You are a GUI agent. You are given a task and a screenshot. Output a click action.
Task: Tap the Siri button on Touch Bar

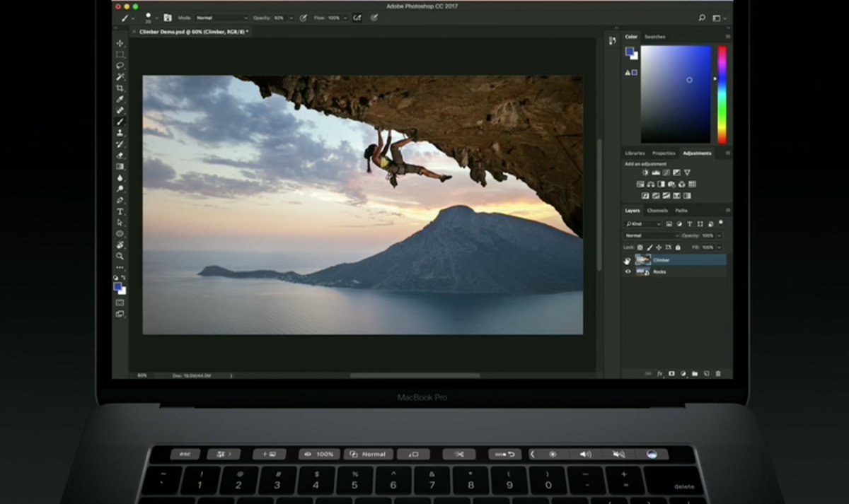click(x=652, y=454)
